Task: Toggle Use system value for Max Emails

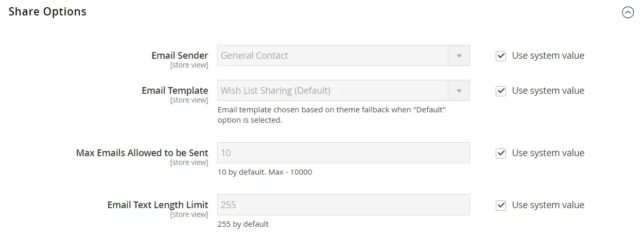Action: pyautogui.click(x=501, y=153)
